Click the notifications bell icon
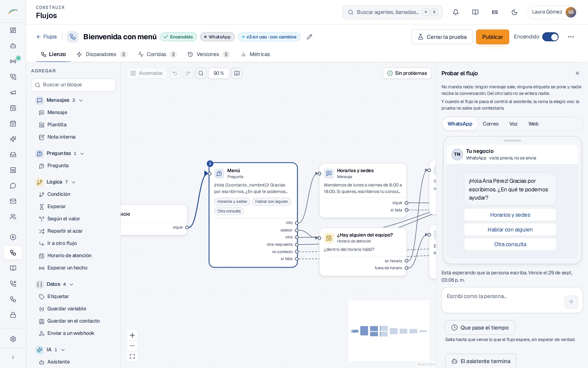Viewport: 588px width, 368px height. tap(455, 12)
